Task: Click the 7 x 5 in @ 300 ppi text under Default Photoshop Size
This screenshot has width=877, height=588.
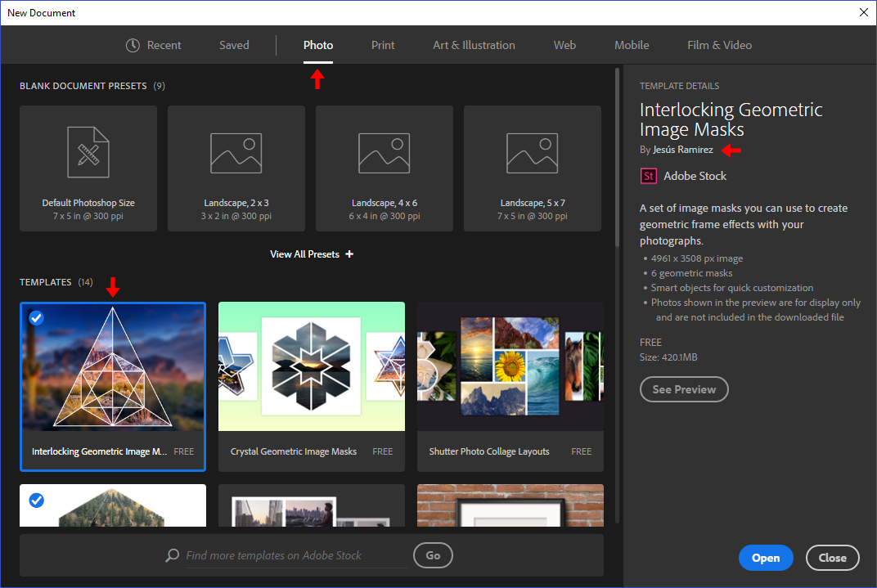Action: click(x=88, y=216)
